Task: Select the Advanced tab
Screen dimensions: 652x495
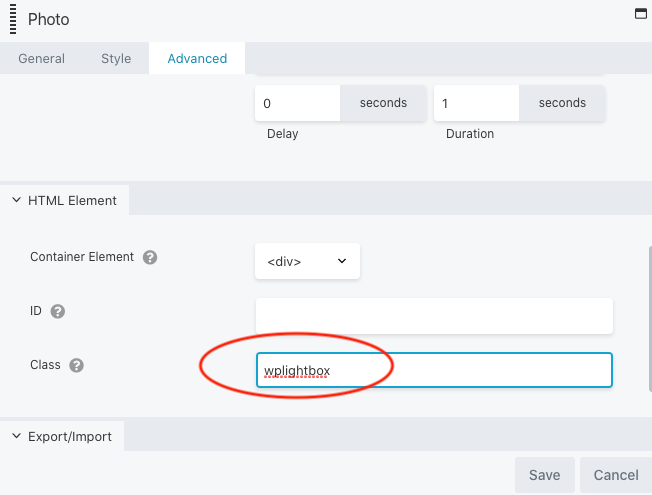Action: (x=197, y=58)
